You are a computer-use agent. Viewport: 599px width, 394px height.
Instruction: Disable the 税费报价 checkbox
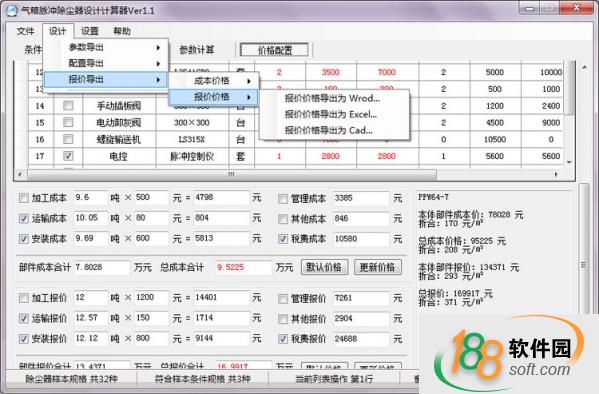pyautogui.click(x=283, y=339)
